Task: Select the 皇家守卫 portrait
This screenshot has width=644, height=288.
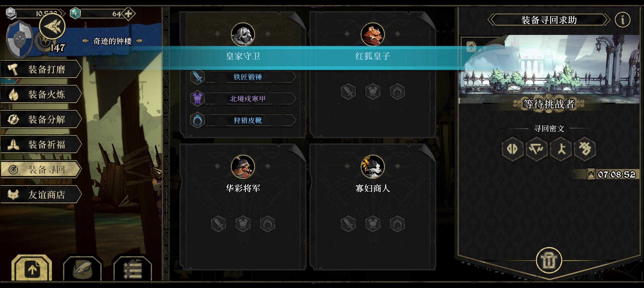Action: coord(243,34)
